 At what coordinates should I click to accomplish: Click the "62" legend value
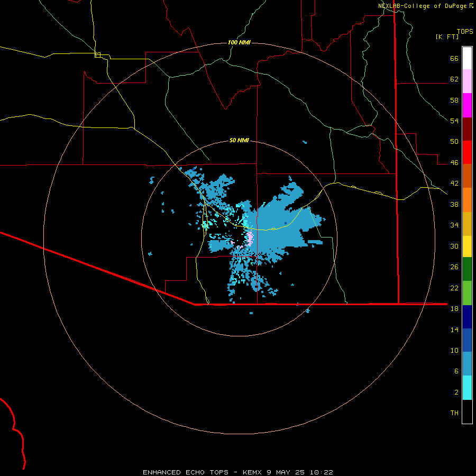[x=454, y=79]
